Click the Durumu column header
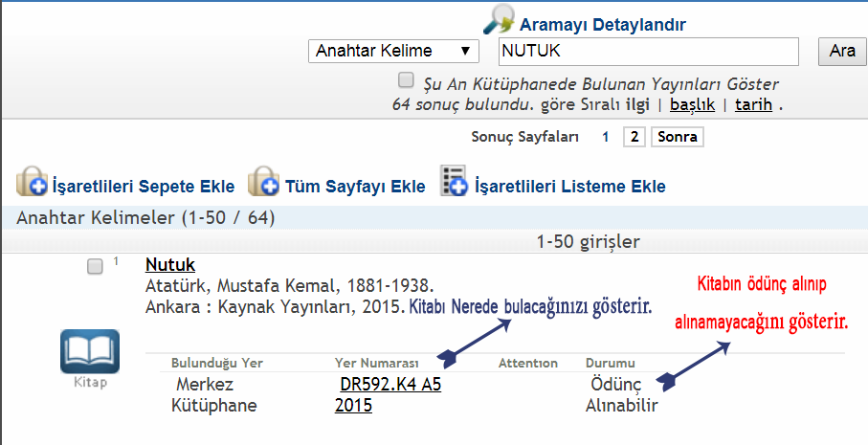This screenshot has width=868, height=445. [611, 364]
